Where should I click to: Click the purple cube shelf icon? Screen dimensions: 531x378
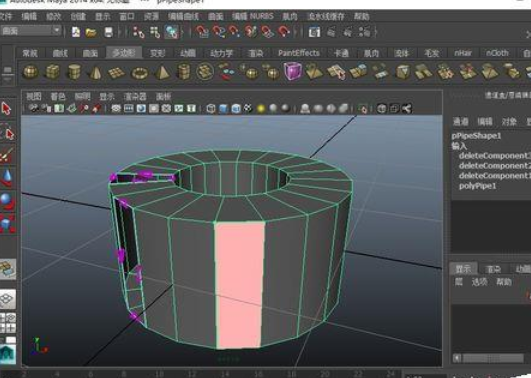point(292,71)
